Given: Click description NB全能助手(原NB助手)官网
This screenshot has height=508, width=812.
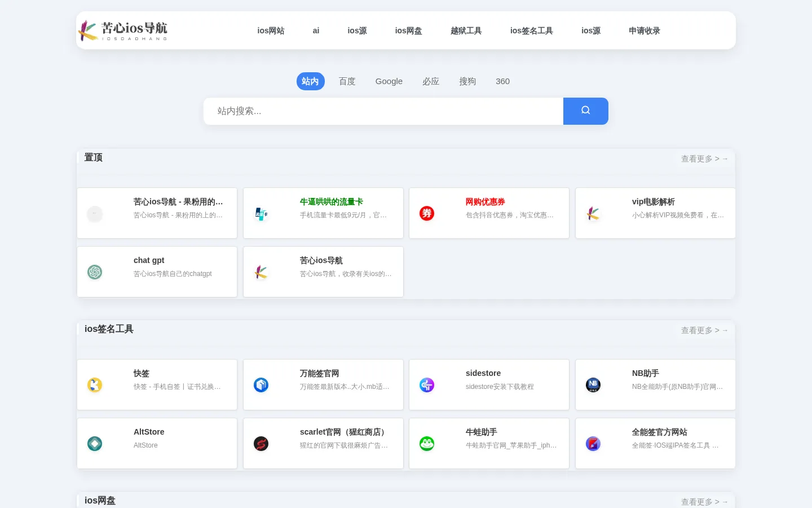Looking at the screenshot, I should [677, 387].
